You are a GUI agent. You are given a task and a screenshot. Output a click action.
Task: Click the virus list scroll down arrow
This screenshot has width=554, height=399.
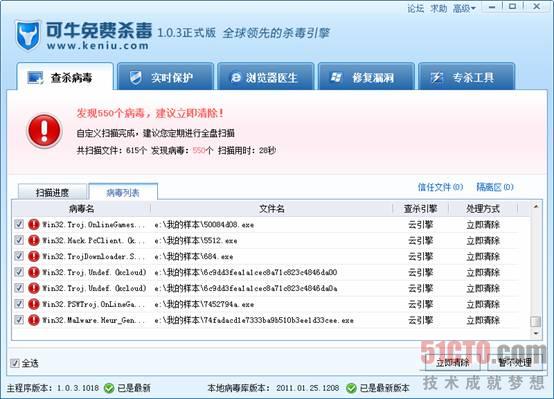(536, 333)
